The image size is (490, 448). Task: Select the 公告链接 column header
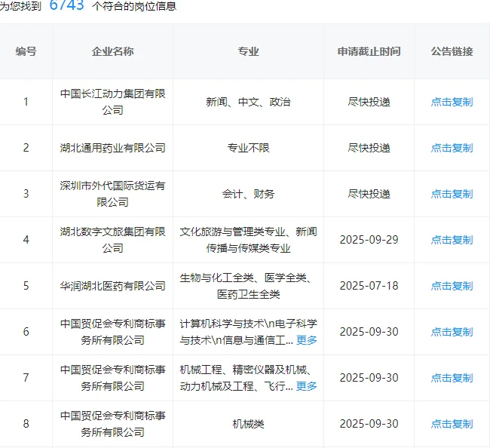(452, 51)
